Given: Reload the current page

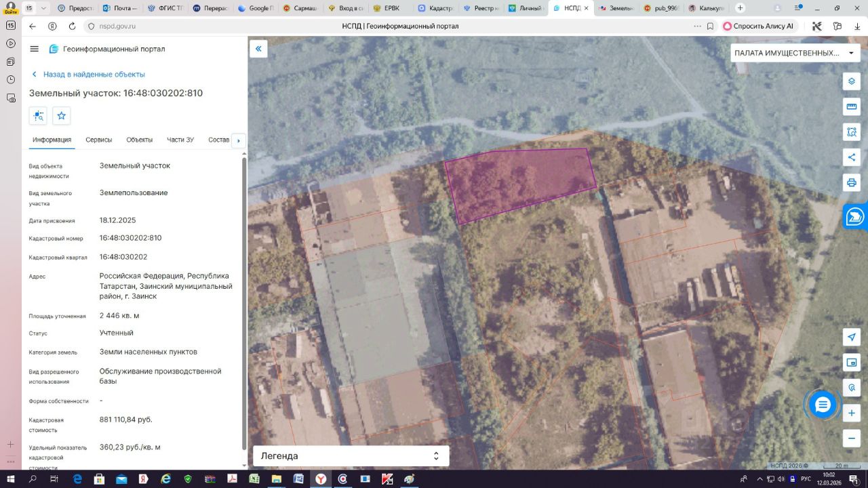Looking at the screenshot, I should tap(72, 26).
